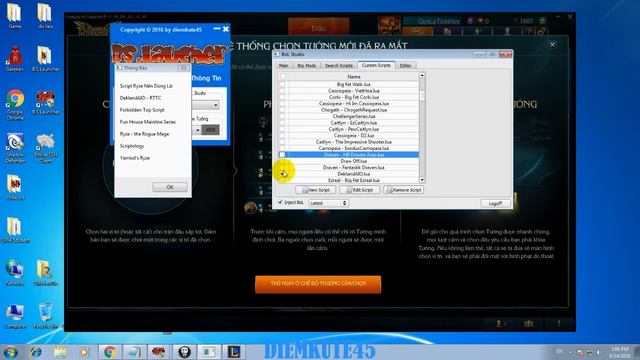Check the Big Fat Walk.lua script checkbox
The height and width of the screenshot is (360, 640).
point(282,84)
